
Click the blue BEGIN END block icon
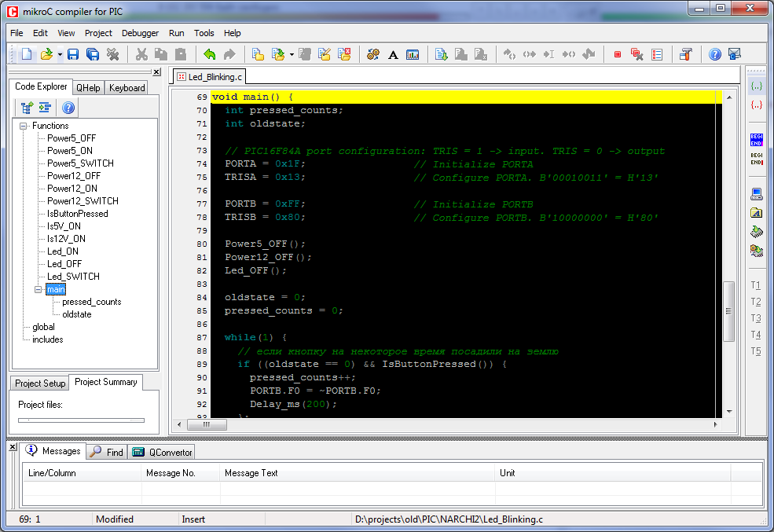pyautogui.click(x=756, y=140)
